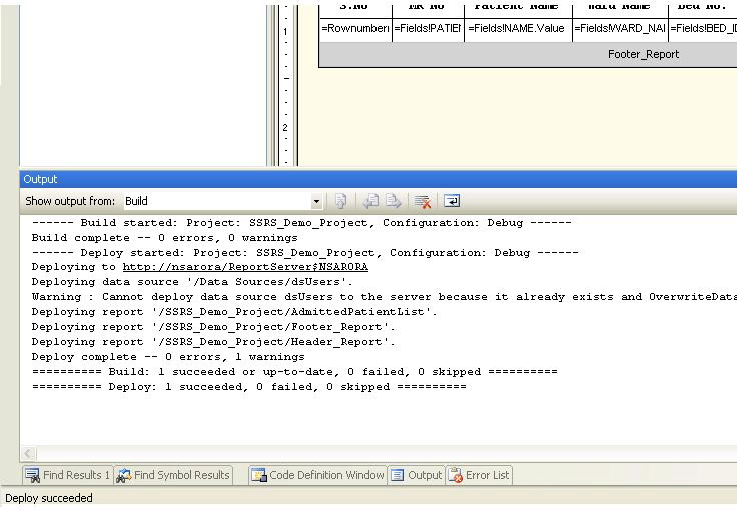Open the ReportServer$NSARORA deployment link
Viewport: 751px width, 519px height.
(x=245, y=267)
